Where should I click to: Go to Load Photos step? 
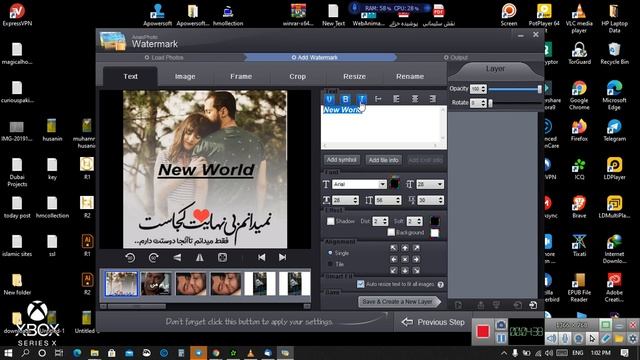point(164,58)
